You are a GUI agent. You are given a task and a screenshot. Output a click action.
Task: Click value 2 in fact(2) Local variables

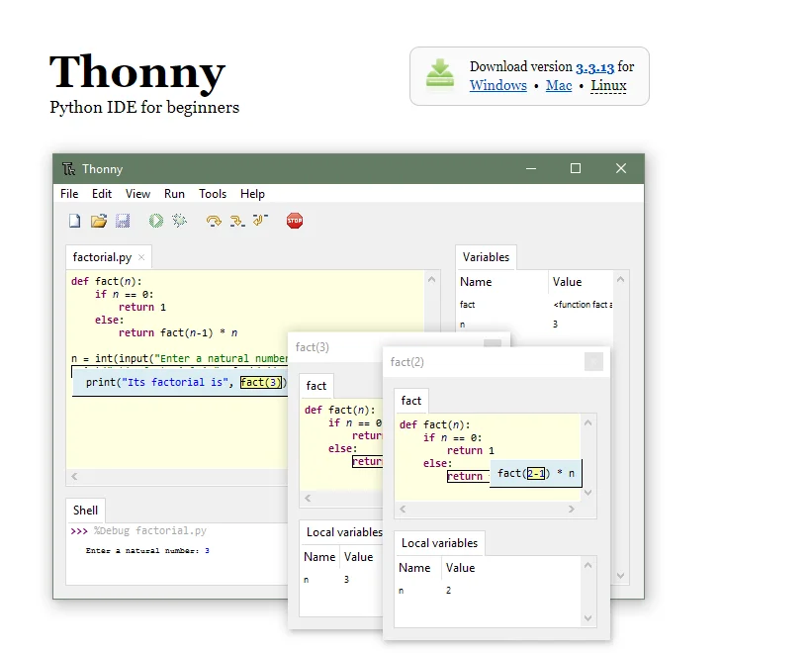(x=448, y=591)
